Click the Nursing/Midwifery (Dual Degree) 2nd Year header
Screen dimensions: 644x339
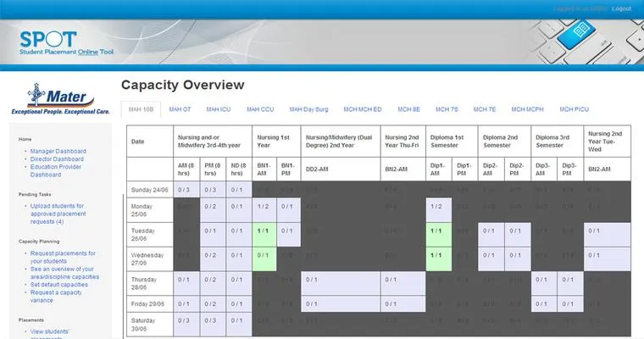tap(341, 142)
